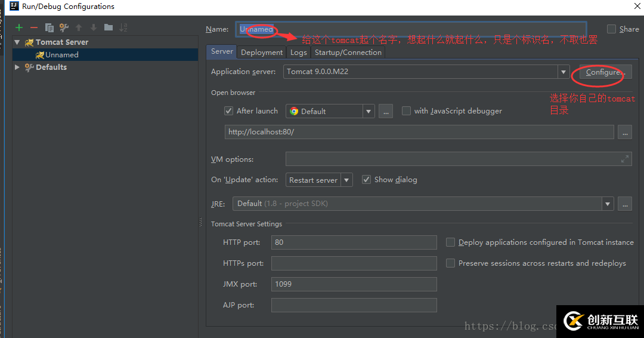Copy the selected configuration

[49, 27]
